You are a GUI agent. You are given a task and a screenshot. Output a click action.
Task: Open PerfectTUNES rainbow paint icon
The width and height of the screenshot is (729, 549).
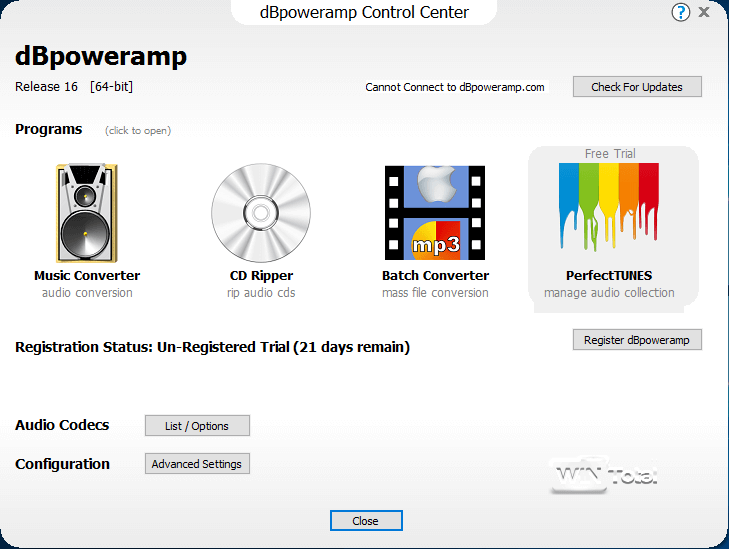tap(609, 206)
